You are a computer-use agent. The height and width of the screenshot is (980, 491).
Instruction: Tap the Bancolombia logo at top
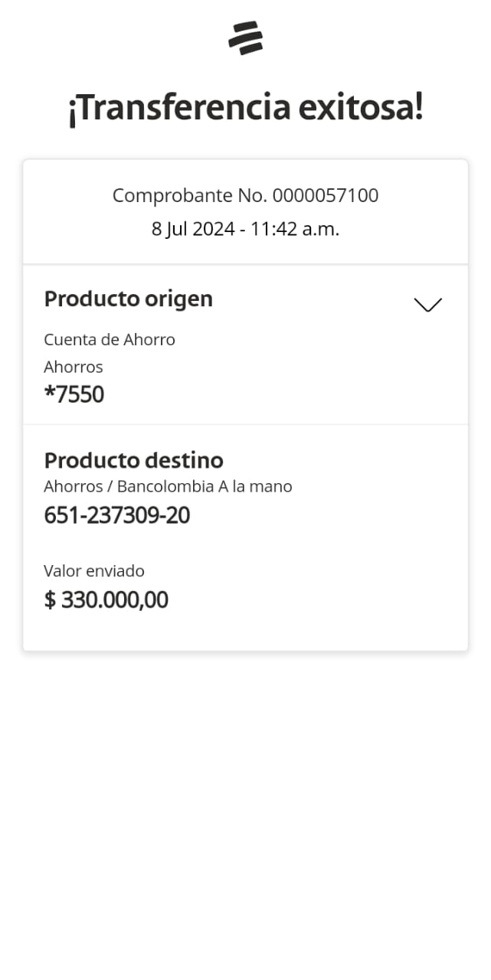pyautogui.click(x=245, y=38)
